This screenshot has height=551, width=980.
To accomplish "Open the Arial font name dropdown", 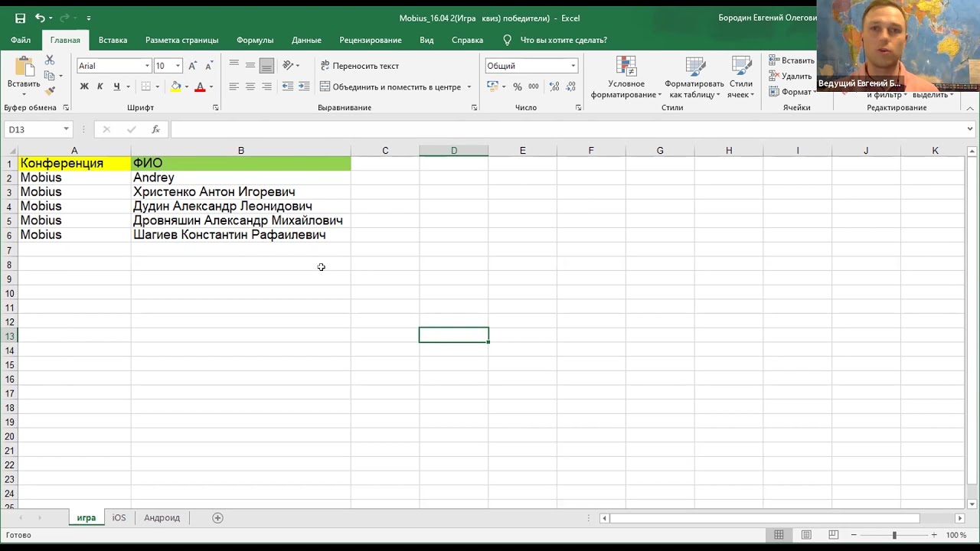I will tap(148, 66).
